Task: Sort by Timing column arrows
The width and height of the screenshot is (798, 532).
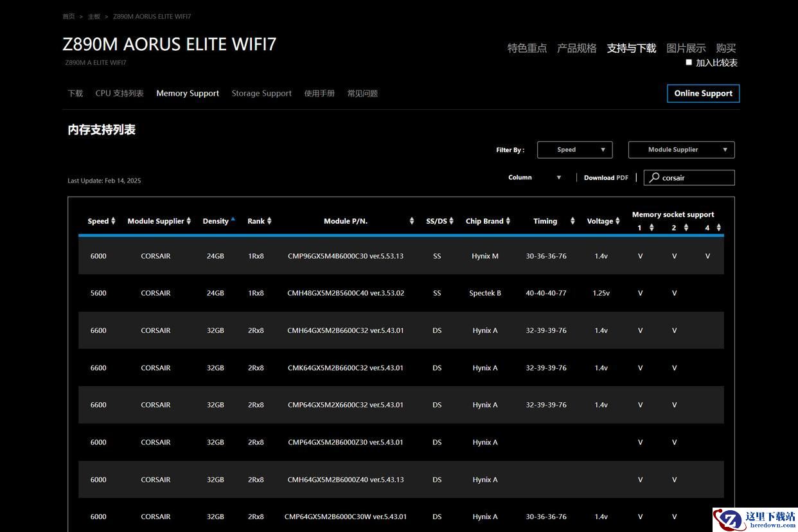Action: pyautogui.click(x=572, y=221)
